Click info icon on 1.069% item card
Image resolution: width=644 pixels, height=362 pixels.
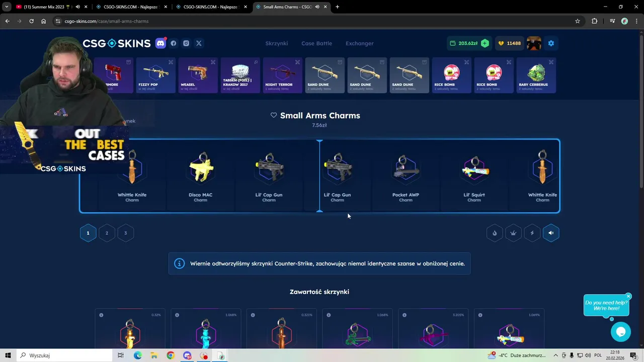[x=480, y=315]
